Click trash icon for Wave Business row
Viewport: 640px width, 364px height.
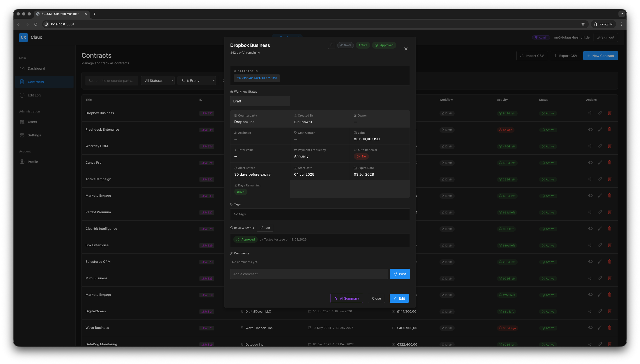610,328
